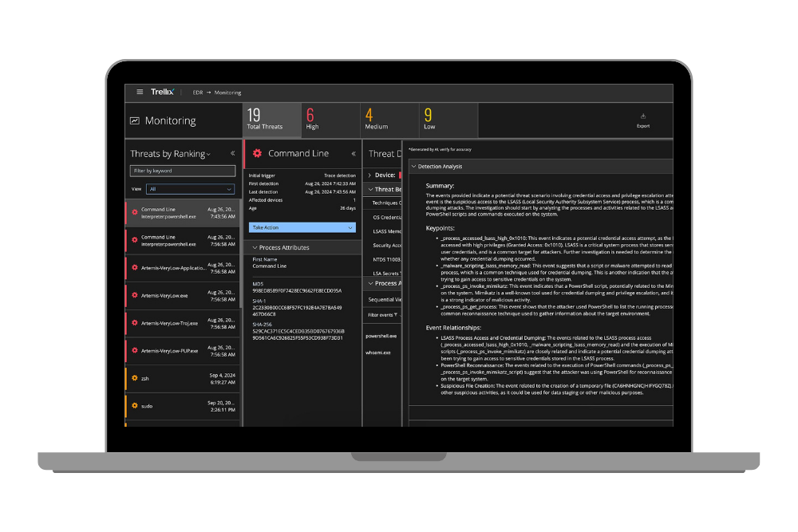This screenshot has height=532, width=798.
Task: Click the OS Credential technique entry
Action: coord(387,218)
